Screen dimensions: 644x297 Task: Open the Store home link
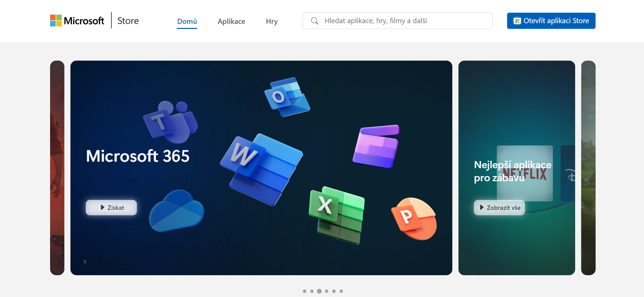pos(128,21)
